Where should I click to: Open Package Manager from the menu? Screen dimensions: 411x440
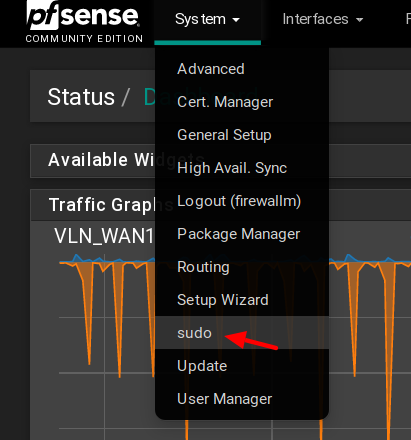click(x=242, y=234)
